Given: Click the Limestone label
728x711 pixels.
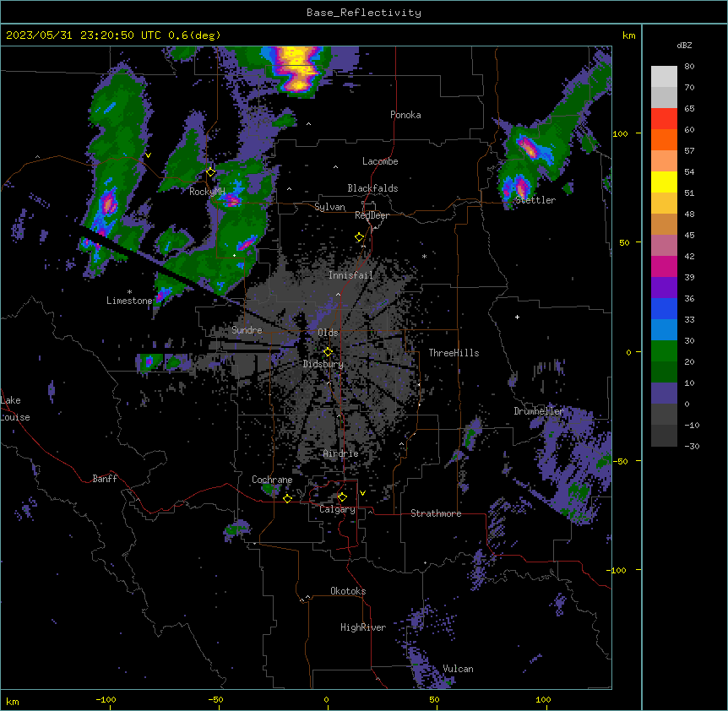Looking at the screenshot, I should pyautogui.click(x=129, y=301).
